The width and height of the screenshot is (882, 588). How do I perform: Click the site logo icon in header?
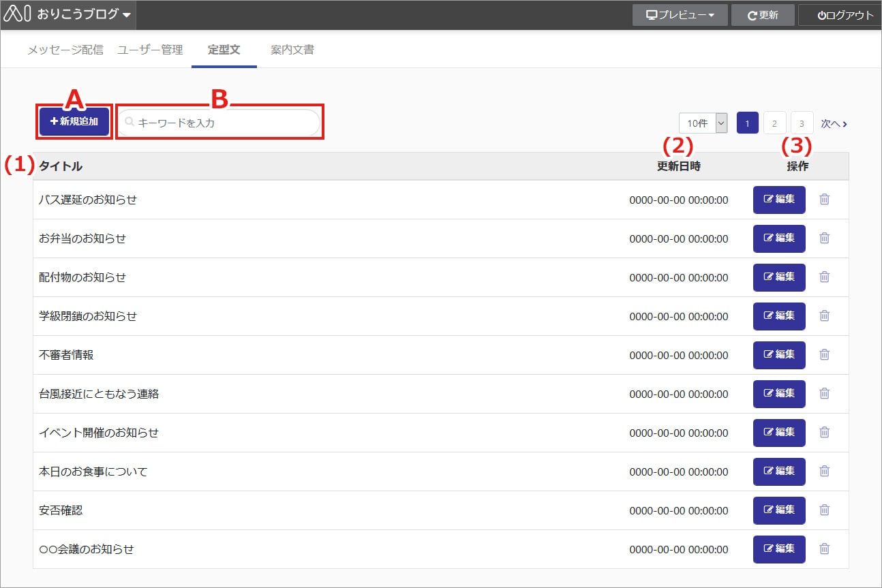17,14
